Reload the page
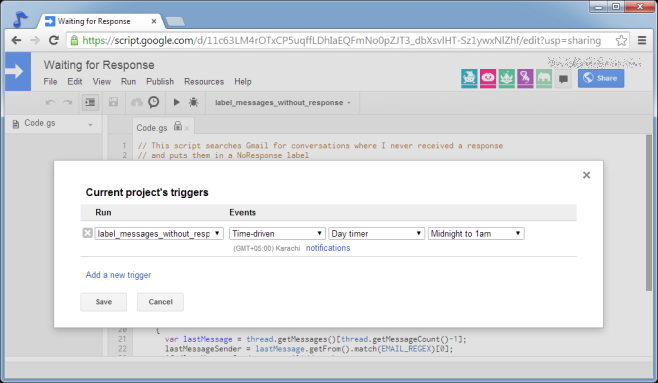 click(x=54, y=40)
